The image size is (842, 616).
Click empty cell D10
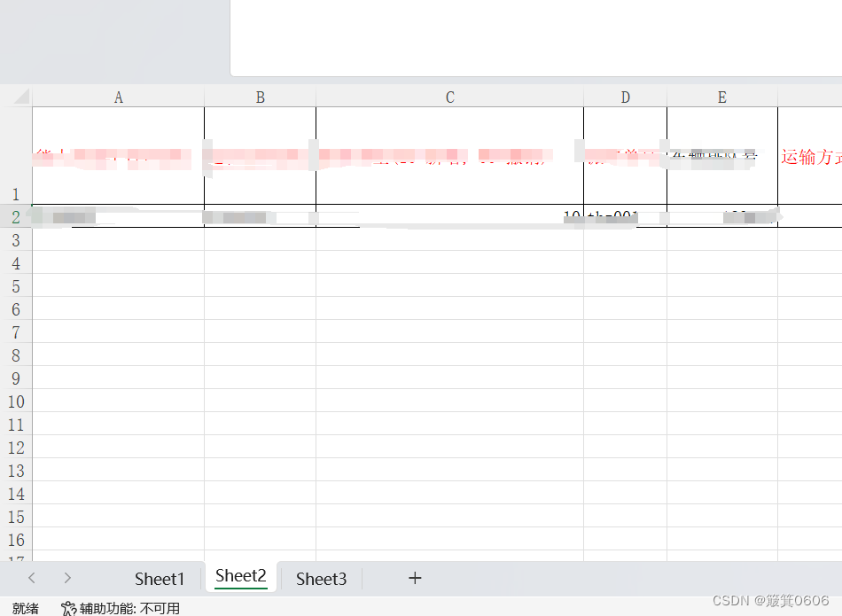point(625,402)
